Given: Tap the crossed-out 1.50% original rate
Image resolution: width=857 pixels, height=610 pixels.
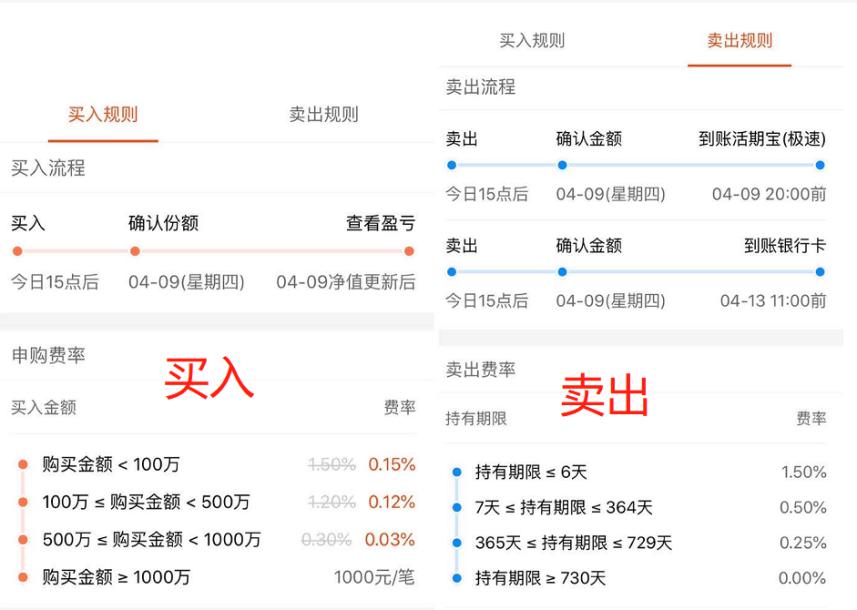Looking at the screenshot, I should [332, 464].
